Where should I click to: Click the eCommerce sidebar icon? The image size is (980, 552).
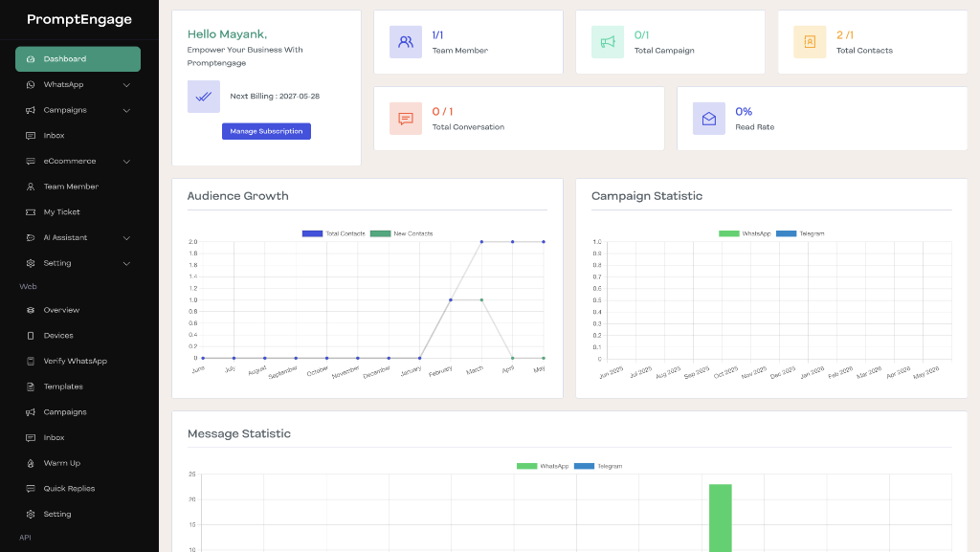click(31, 161)
